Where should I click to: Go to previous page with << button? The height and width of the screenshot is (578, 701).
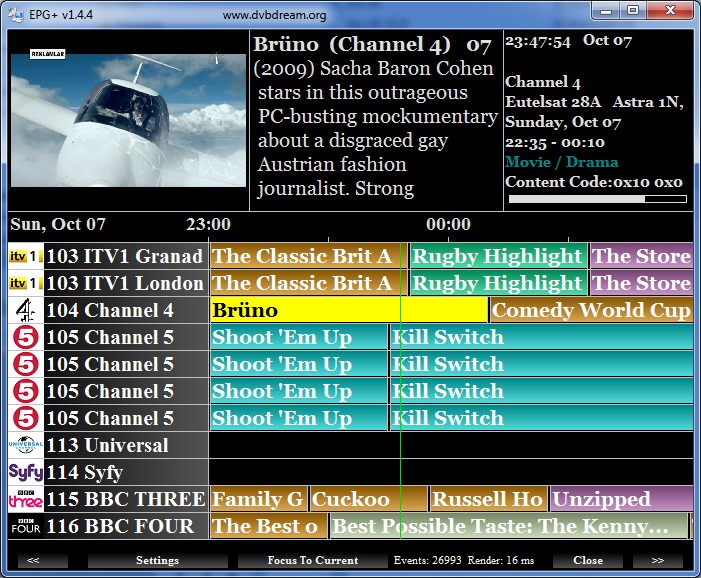coord(42,561)
